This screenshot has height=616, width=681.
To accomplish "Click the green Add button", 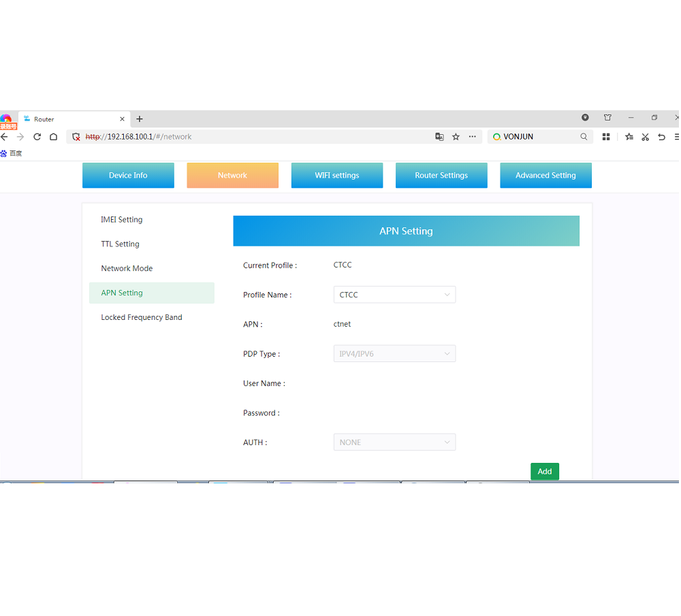I will coord(545,472).
